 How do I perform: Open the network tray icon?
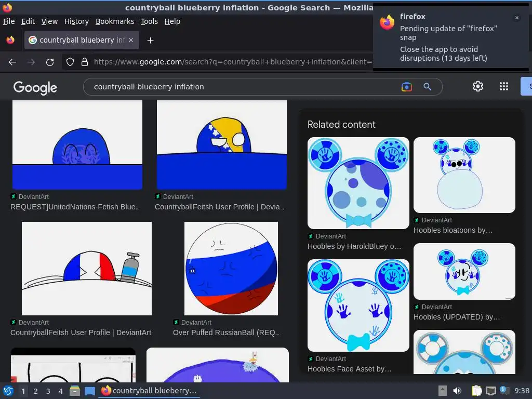point(490,391)
